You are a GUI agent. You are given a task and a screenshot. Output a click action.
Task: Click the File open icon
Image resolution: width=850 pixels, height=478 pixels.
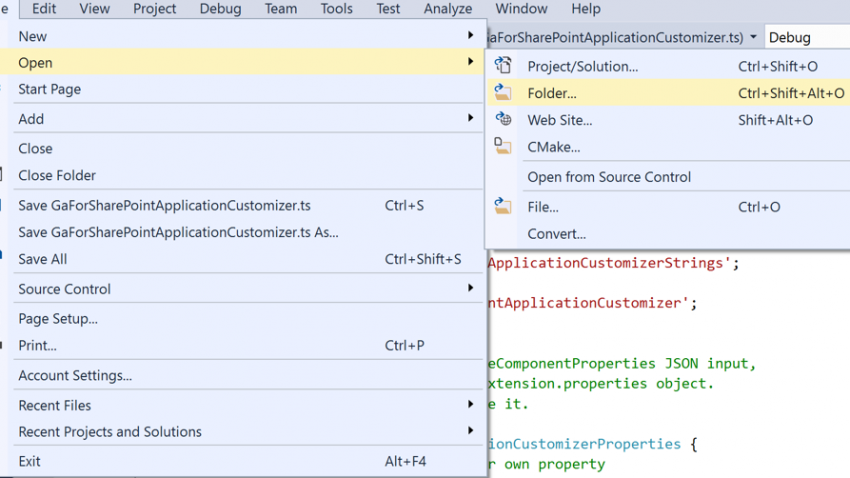coord(503,206)
